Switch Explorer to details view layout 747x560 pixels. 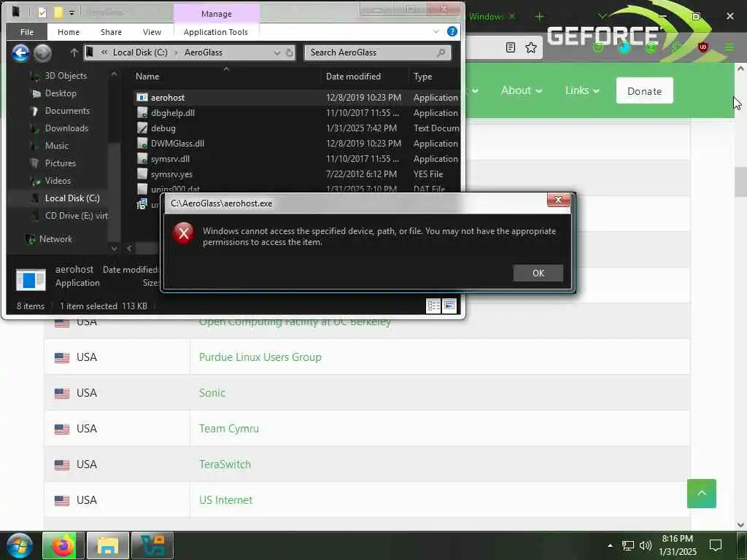click(x=433, y=306)
